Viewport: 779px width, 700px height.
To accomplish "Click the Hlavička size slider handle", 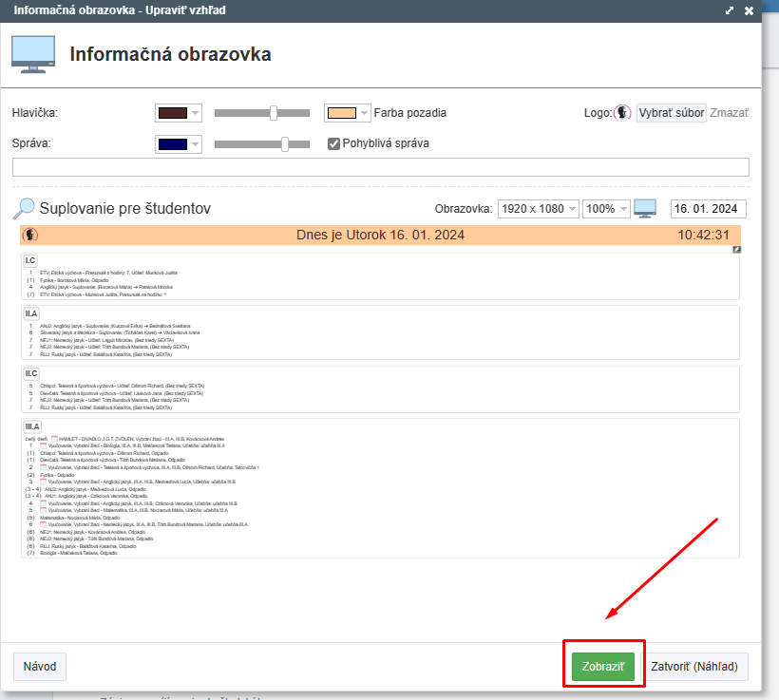I will click(x=274, y=113).
